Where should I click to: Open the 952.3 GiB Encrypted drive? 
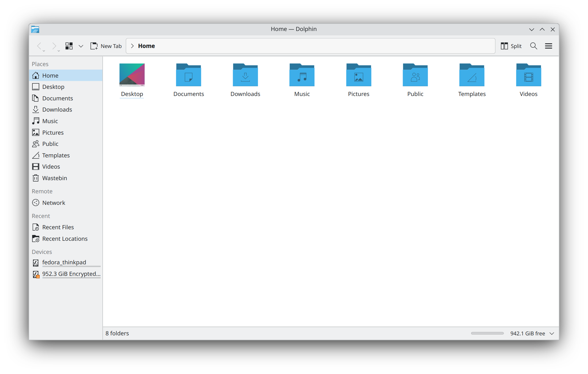coord(71,274)
